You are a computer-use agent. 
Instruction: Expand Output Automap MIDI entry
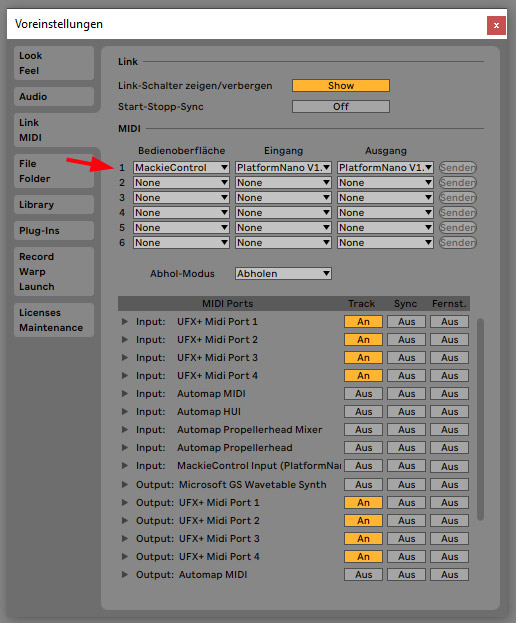125,574
